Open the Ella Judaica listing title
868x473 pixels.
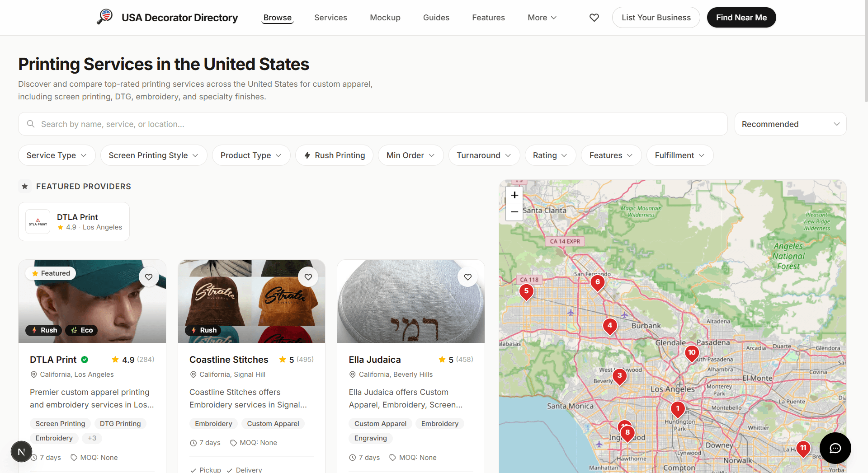tap(375, 360)
